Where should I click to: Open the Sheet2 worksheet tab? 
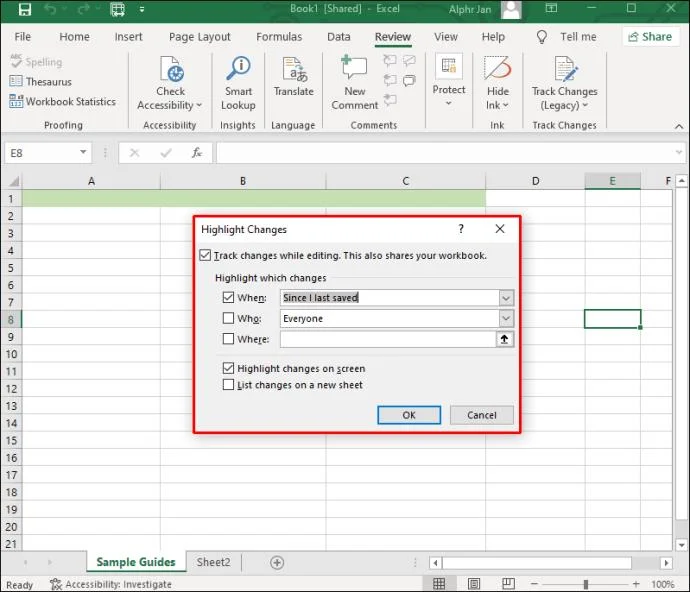[213, 562]
